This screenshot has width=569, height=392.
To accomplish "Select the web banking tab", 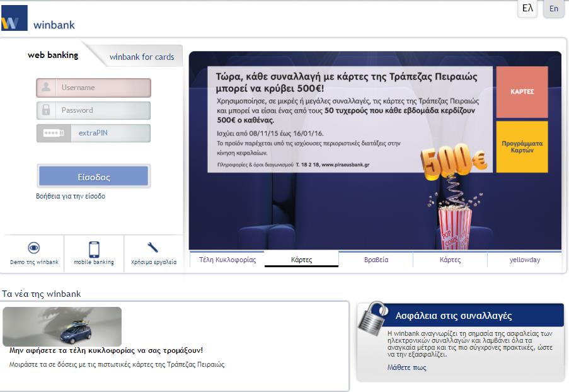I will tap(53, 55).
